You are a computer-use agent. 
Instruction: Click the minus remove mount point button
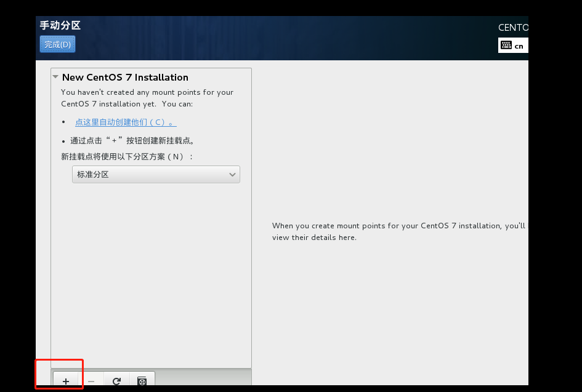pos(91,380)
